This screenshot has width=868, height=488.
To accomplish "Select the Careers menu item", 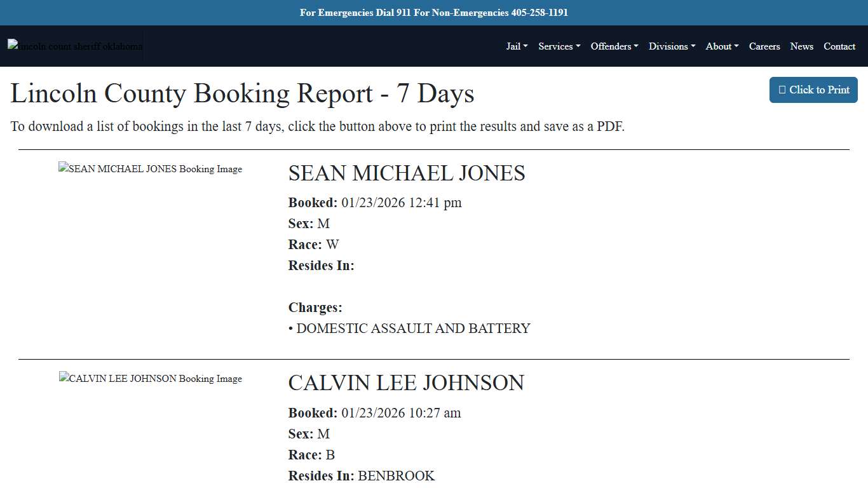I will 764,46.
